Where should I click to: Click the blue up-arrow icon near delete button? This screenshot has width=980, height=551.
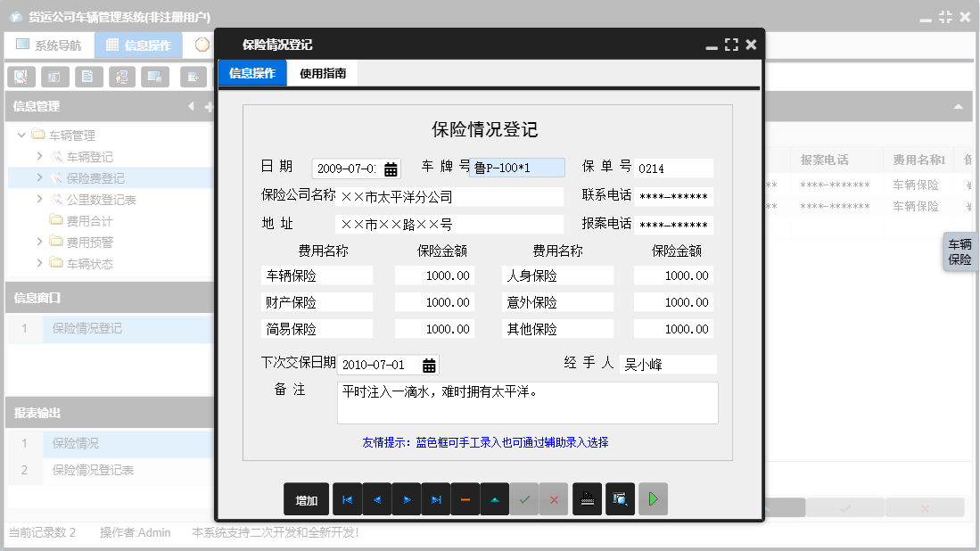pyautogui.click(x=495, y=499)
